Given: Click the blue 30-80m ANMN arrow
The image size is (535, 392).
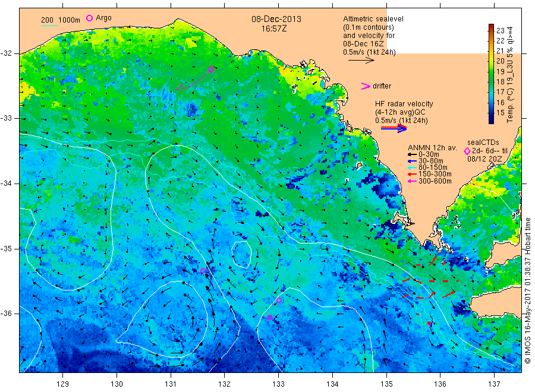Looking at the screenshot, I should pos(412,161).
